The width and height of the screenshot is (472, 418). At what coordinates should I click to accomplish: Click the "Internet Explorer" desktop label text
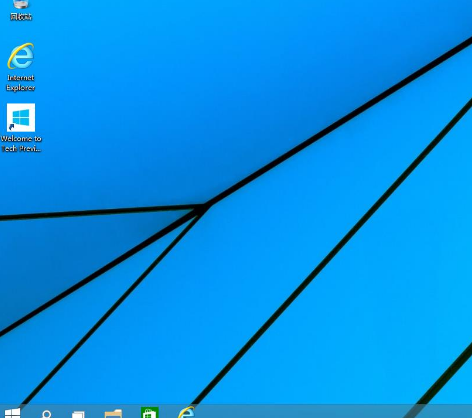21,83
